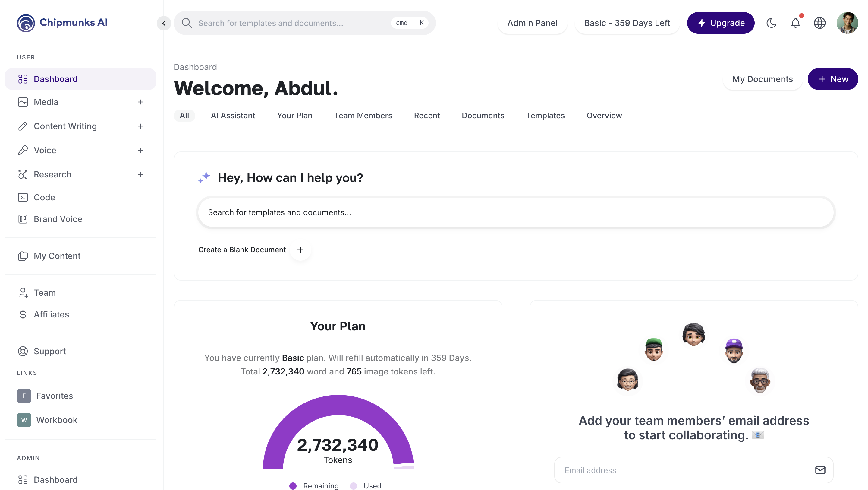
Task: Expand the Voice section expander
Action: (x=140, y=150)
